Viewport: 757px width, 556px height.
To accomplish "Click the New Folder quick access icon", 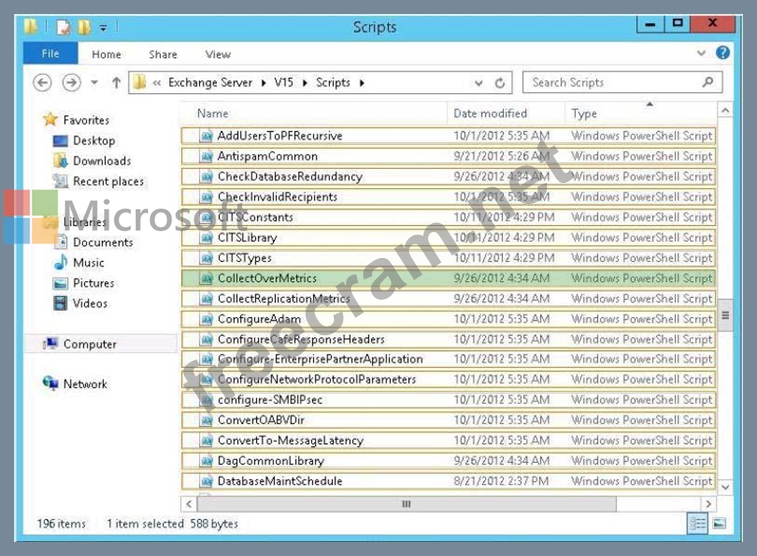I will [x=84, y=27].
